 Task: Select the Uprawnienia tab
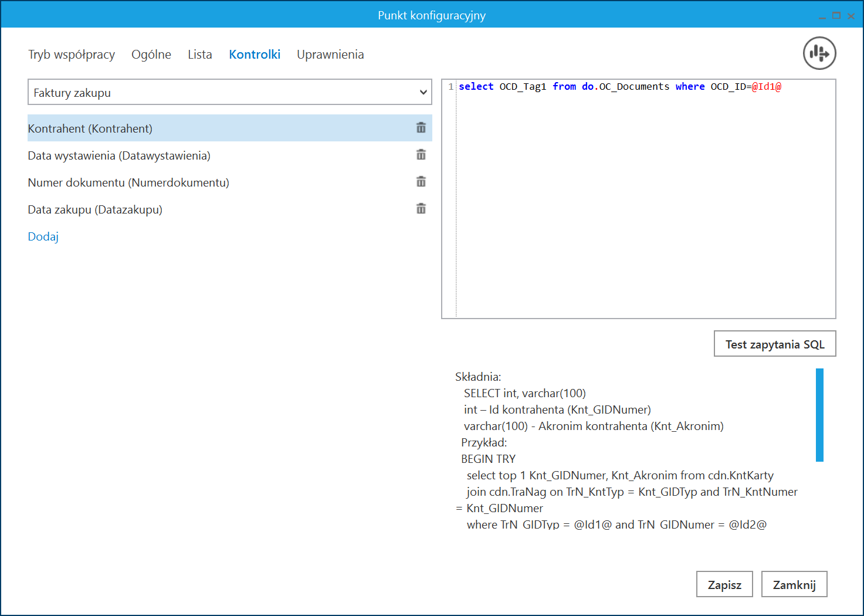click(330, 55)
